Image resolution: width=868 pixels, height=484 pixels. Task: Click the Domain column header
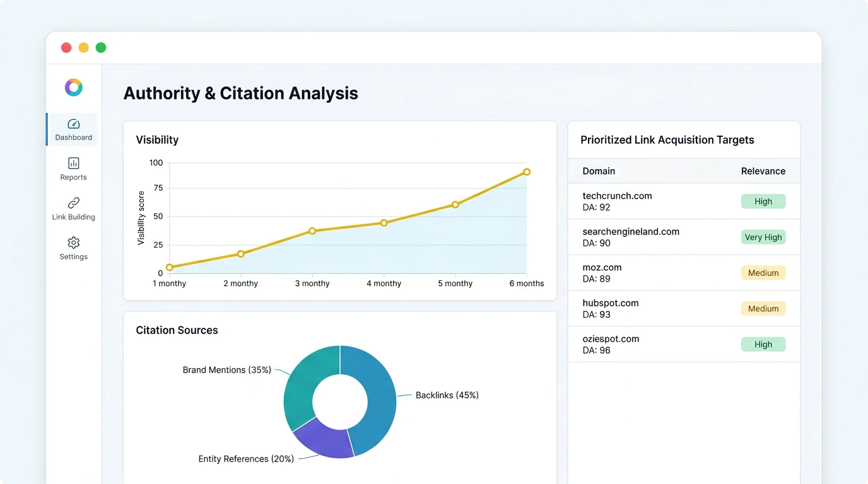(x=598, y=171)
